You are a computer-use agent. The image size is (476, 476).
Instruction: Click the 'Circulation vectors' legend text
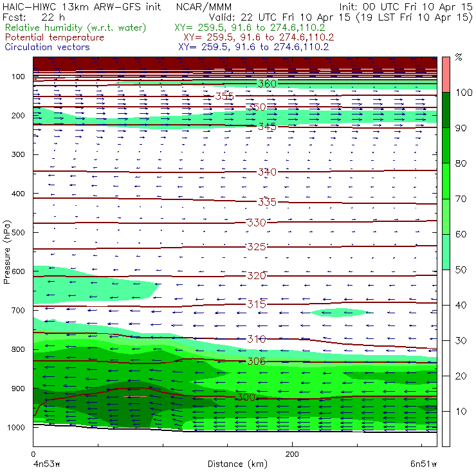coord(48,47)
